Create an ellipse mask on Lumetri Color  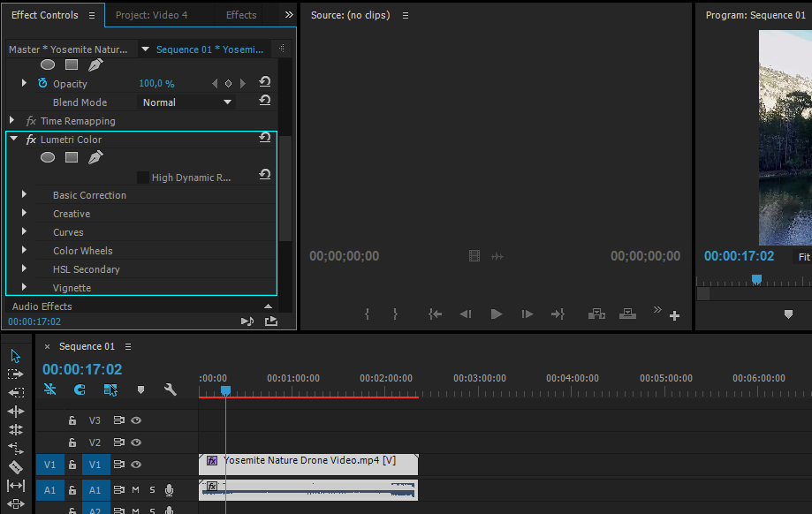coord(48,157)
